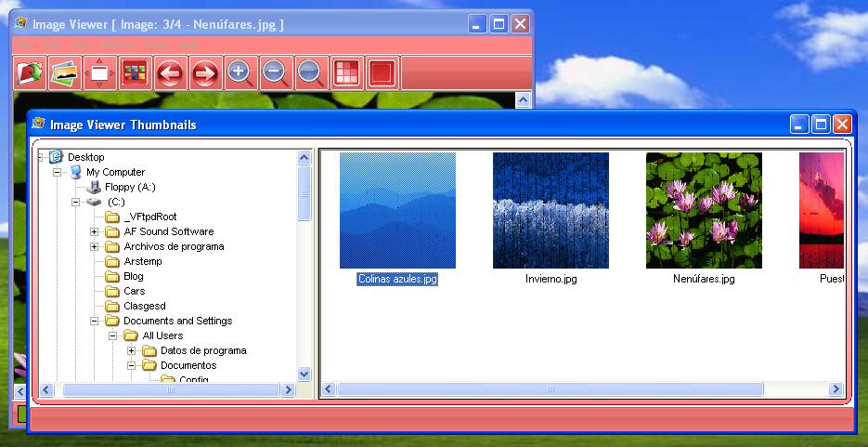The width and height of the screenshot is (868, 447).
Task: Select the partially visible sunset thumbnail
Action: (822, 210)
